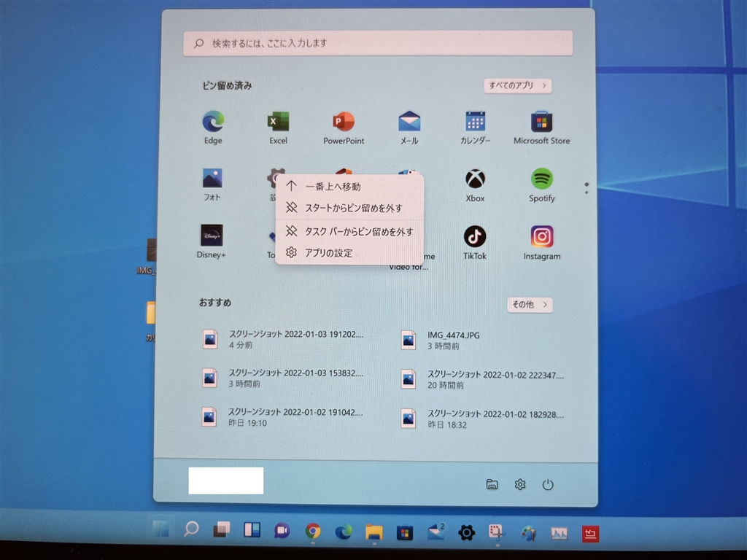Open the File Explorer folder icon in Start footer
Viewport: 747px width, 560px height.
click(x=492, y=484)
